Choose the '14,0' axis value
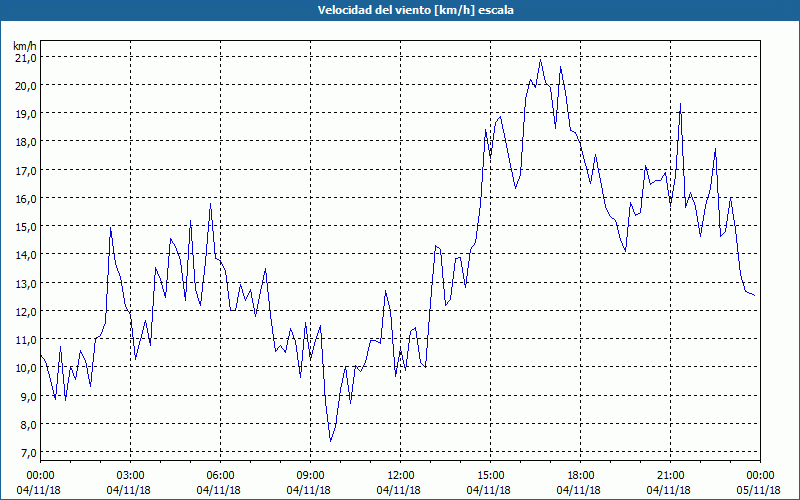800x500 pixels. 26,255
